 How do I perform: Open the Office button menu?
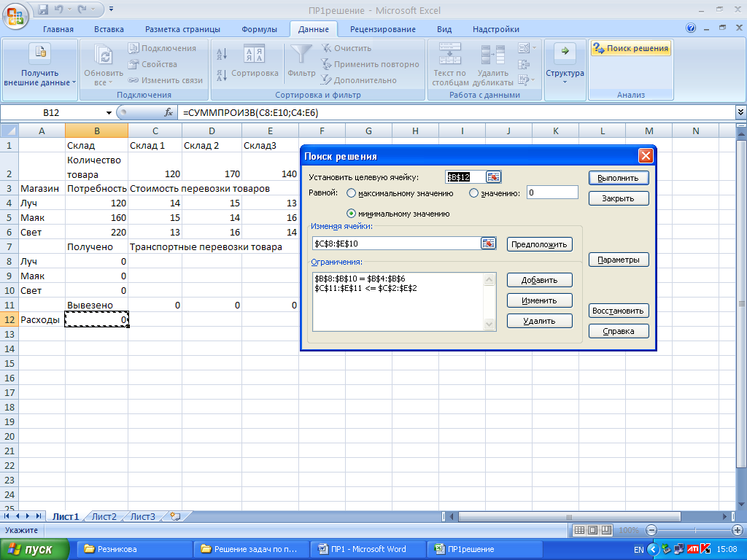point(15,16)
